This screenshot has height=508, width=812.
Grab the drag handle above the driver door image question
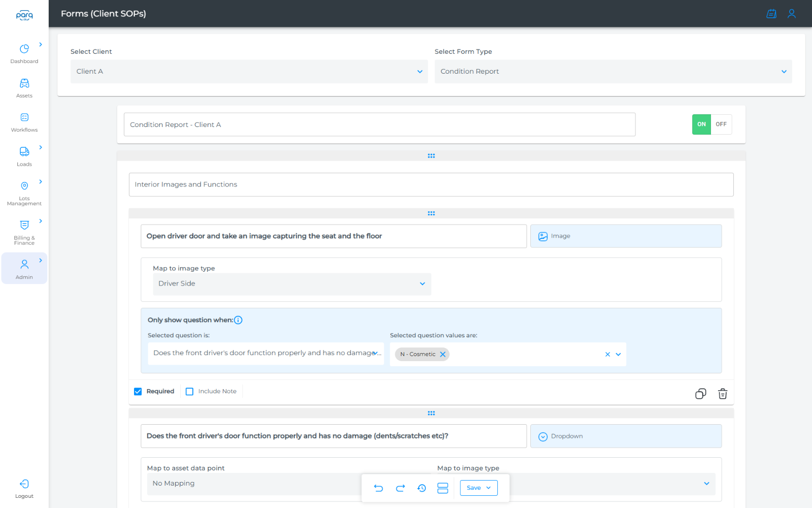431,213
